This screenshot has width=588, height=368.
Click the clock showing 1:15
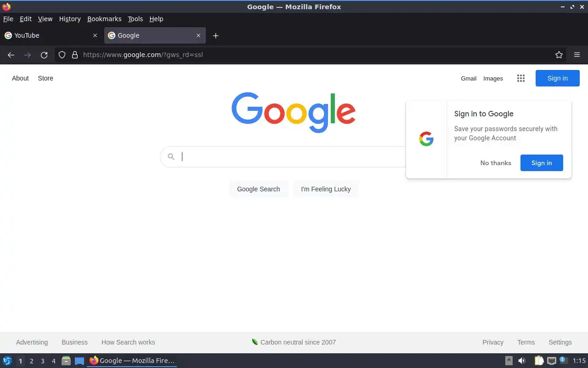[x=579, y=361]
